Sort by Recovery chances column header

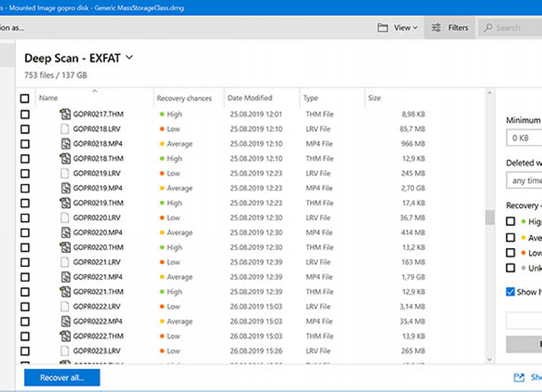tap(184, 98)
